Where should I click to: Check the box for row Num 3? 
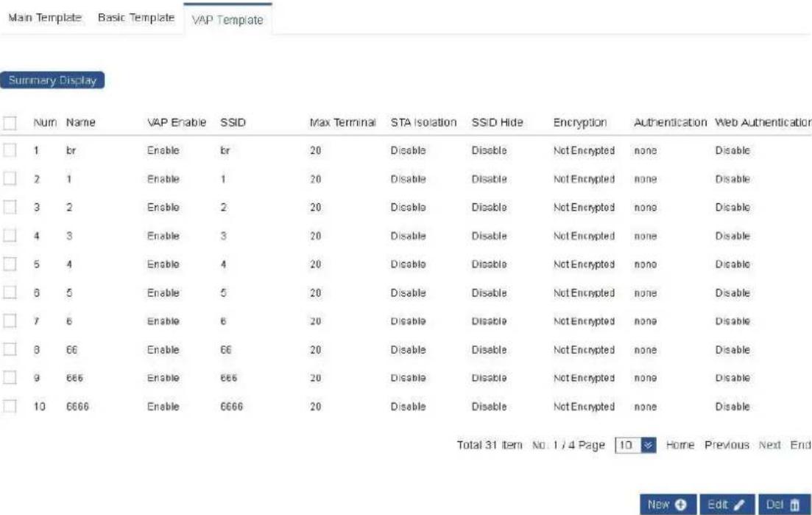point(10,207)
